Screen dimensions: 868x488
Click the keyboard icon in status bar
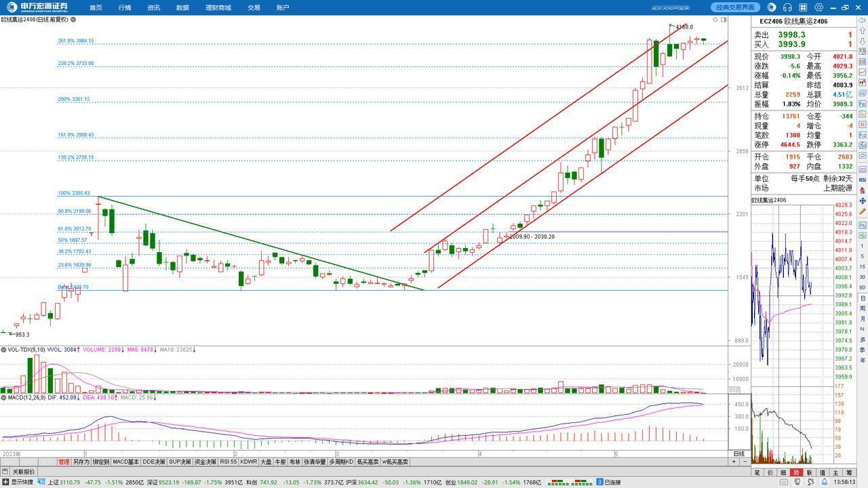tap(784, 482)
